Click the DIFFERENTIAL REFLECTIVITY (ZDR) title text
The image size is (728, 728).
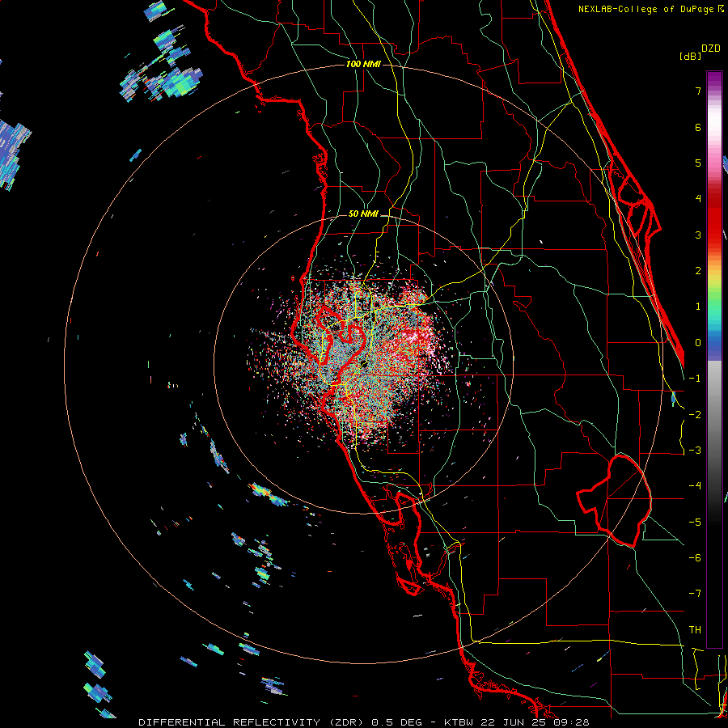click(x=253, y=722)
